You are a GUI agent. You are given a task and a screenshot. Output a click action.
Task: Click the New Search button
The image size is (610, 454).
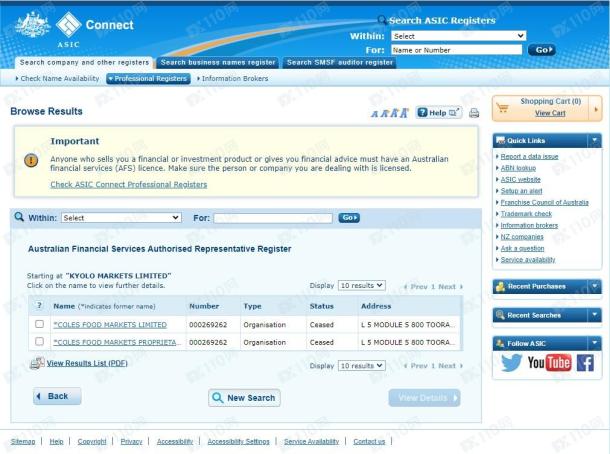[x=244, y=398]
